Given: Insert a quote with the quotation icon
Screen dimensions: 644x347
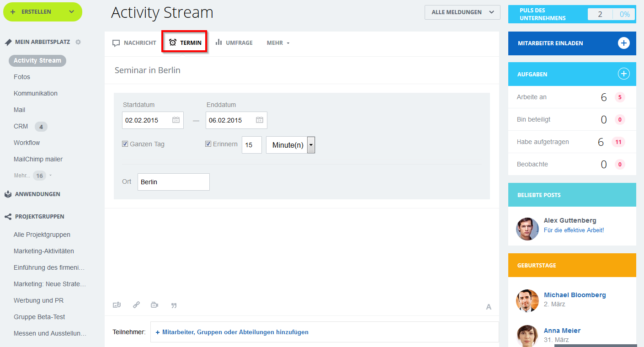Looking at the screenshot, I should pyautogui.click(x=174, y=305).
